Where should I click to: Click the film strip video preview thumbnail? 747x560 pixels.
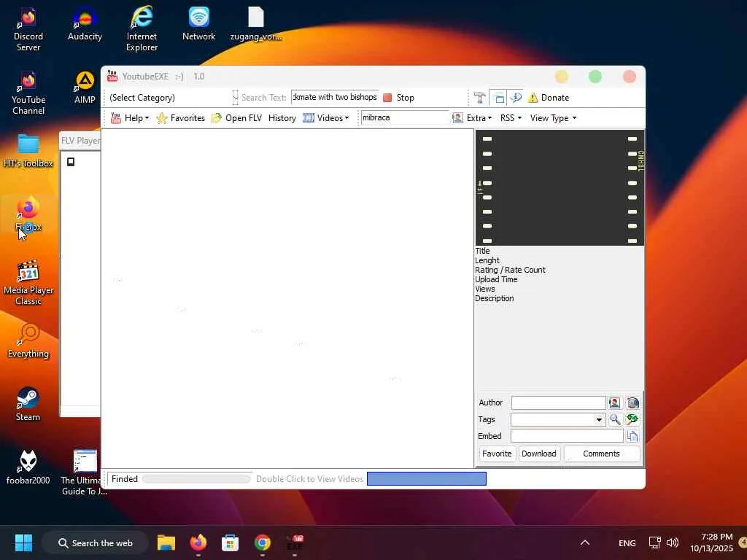[x=560, y=187]
